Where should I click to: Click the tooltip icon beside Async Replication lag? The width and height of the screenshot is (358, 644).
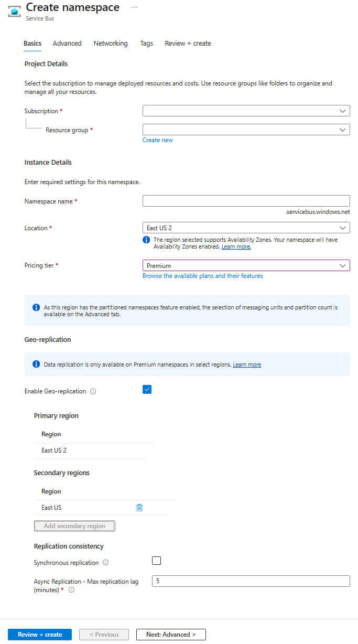pos(72,589)
